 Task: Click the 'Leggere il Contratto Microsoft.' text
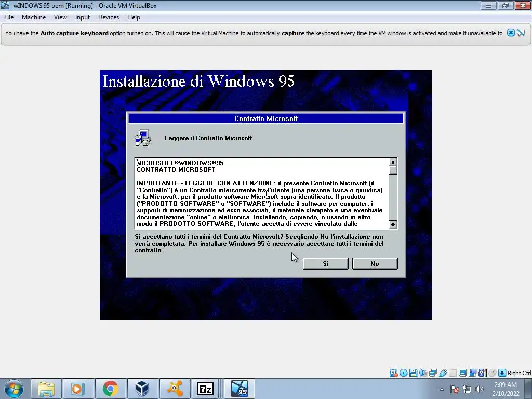click(209, 138)
